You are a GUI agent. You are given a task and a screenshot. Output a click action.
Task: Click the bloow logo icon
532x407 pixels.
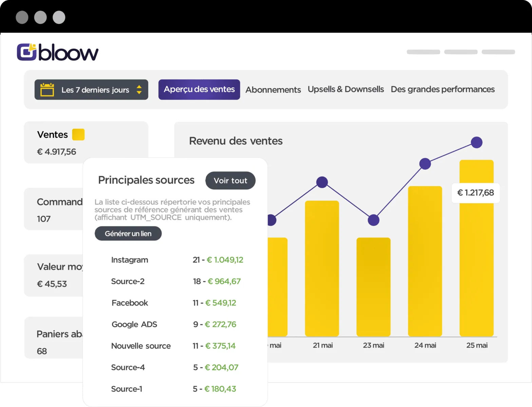pos(27,52)
